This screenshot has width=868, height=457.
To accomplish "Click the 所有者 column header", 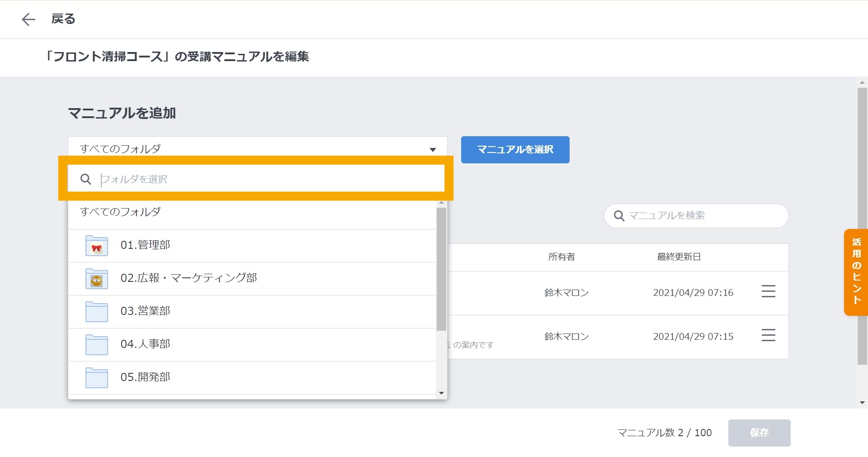I will point(562,257).
